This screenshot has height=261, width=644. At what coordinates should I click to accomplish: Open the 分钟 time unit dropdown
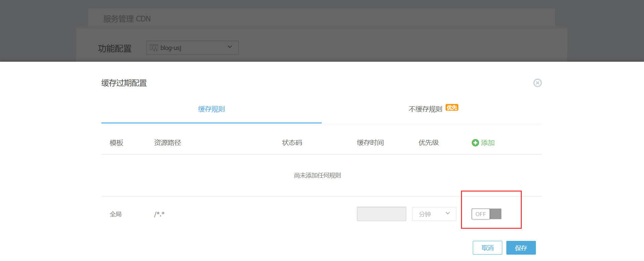tap(434, 214)
